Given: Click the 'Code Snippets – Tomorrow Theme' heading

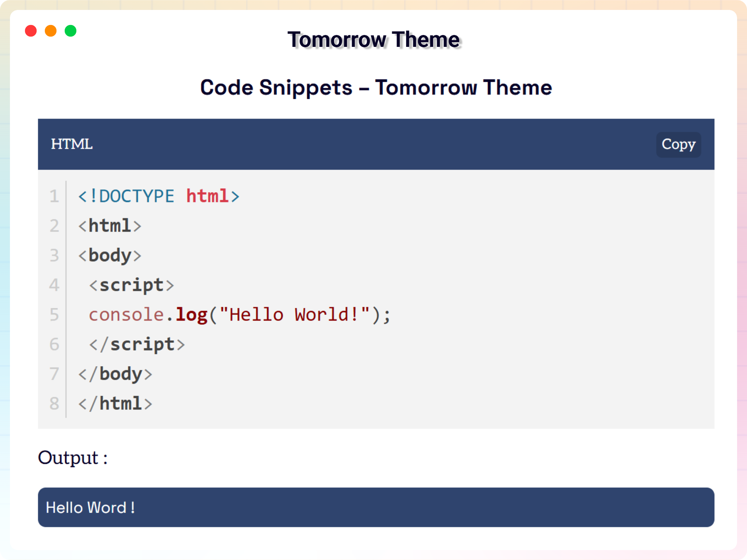Looking at the screenshot, I should tap(376, 87).
